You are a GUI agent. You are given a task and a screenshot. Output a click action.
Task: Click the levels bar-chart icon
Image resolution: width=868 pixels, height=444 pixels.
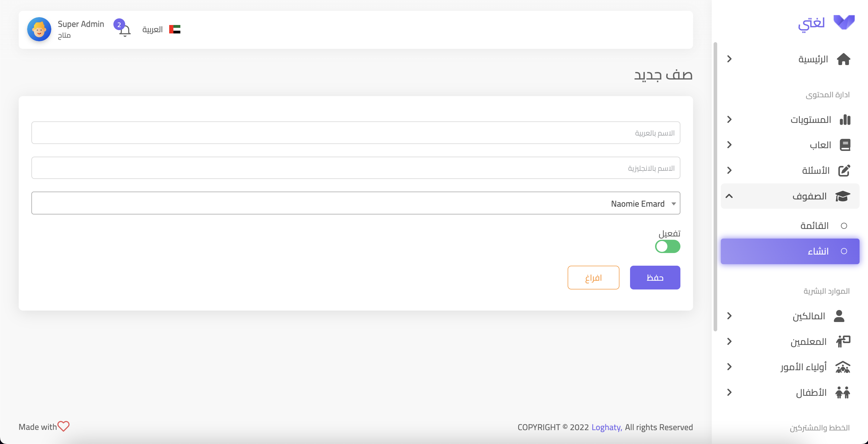[844, 120]
